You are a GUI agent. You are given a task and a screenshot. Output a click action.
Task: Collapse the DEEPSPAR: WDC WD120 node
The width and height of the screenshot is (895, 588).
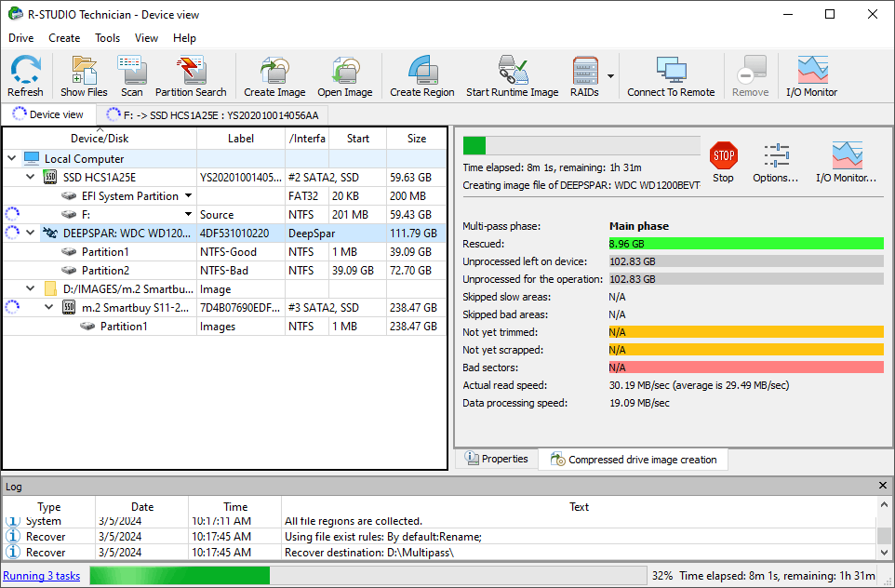pos(31,233)
